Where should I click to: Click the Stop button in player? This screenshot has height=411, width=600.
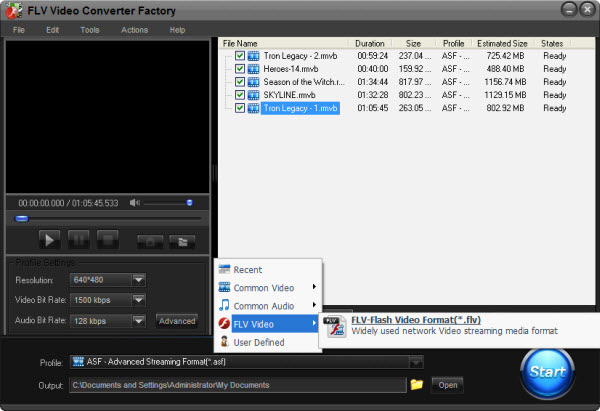point(108,240)
